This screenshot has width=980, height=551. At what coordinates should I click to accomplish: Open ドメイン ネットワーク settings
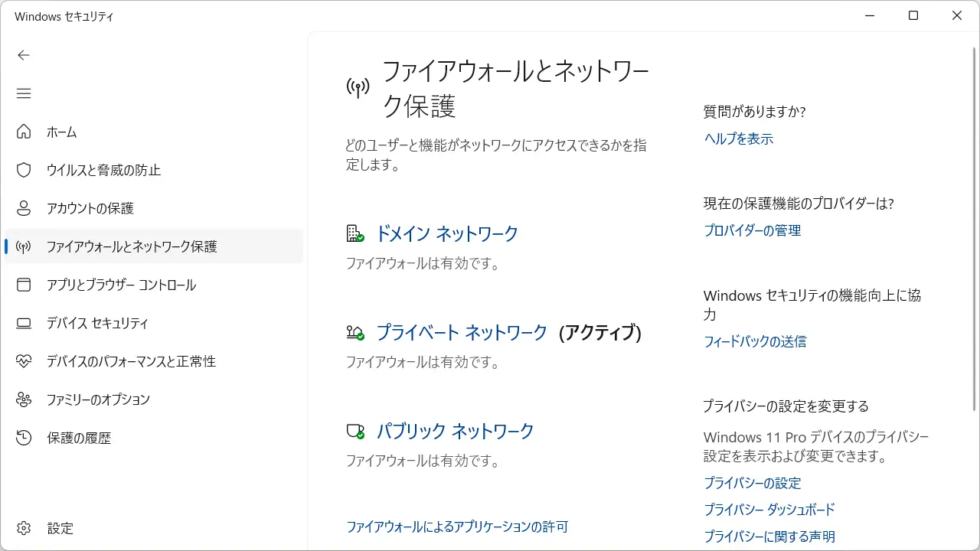click(446, 233)
